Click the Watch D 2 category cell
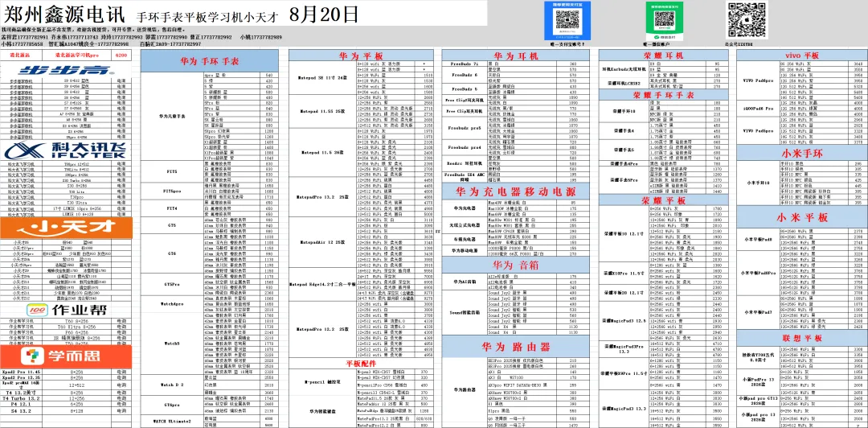This screenshot has height=428, width=868. click(172, 384)
